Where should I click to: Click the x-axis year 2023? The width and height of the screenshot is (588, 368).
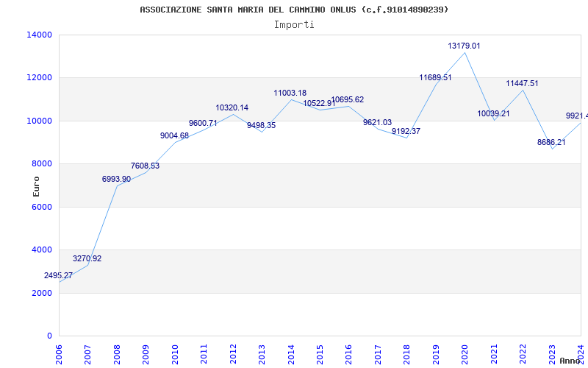(552, 354)
